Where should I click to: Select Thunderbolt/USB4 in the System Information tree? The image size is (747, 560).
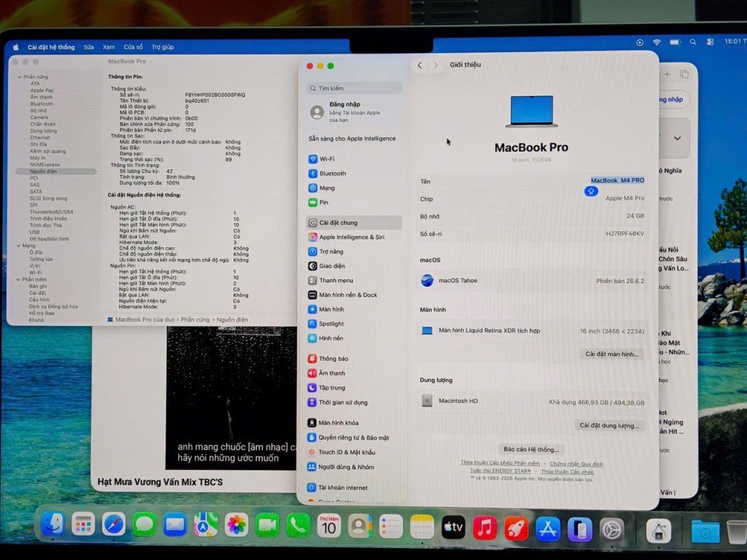coord(52,212)
